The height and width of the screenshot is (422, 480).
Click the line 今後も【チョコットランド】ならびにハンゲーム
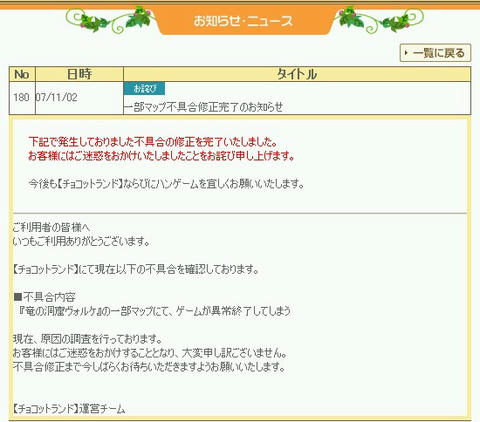166,184
